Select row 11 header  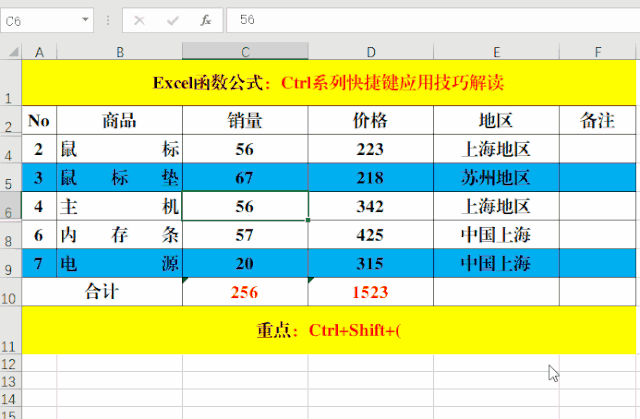pyautogui.click(x=11, y=330)
